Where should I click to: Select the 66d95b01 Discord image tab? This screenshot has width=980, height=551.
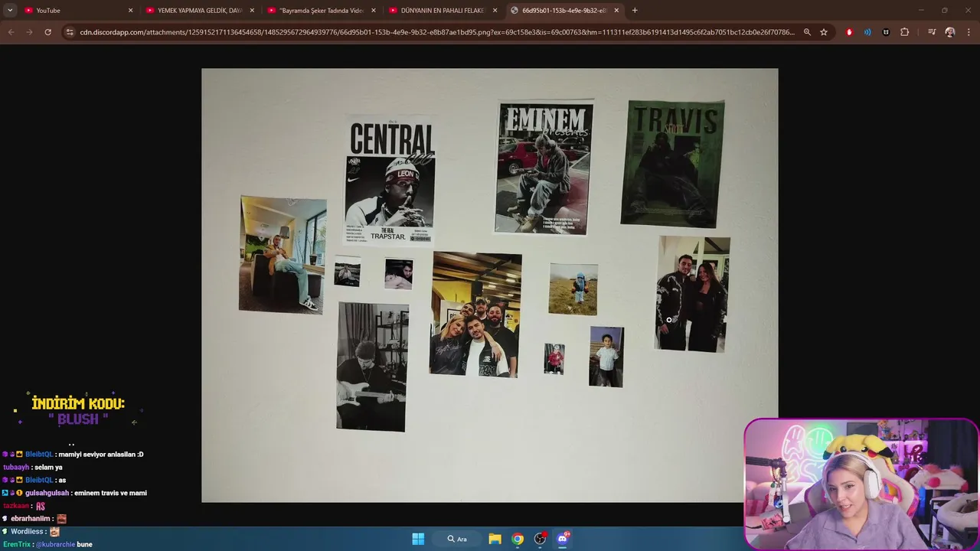click(564, 10)
